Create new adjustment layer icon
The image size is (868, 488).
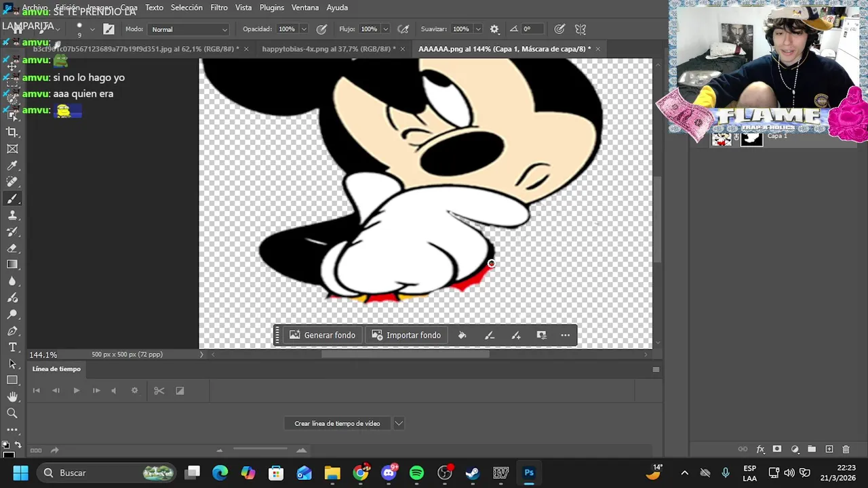tap(795, 449)
